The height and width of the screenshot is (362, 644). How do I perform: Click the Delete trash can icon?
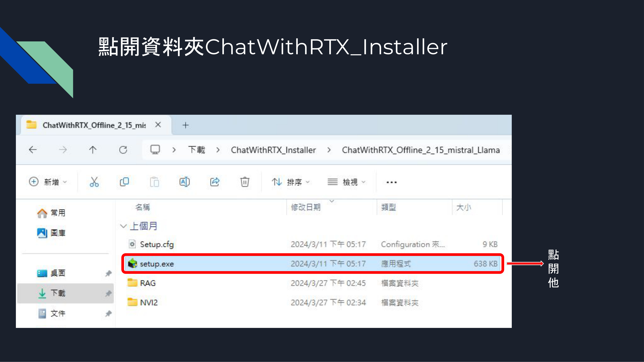point(245,182)
